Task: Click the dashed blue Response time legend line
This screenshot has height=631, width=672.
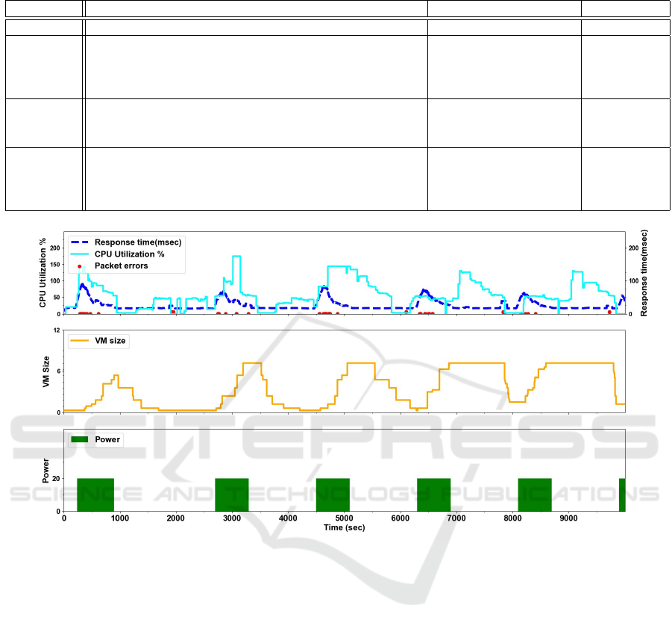Action: coord(80,242)
